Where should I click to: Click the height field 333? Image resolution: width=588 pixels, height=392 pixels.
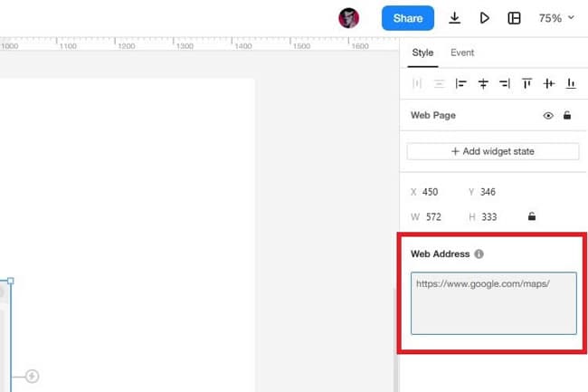[489, 216]
